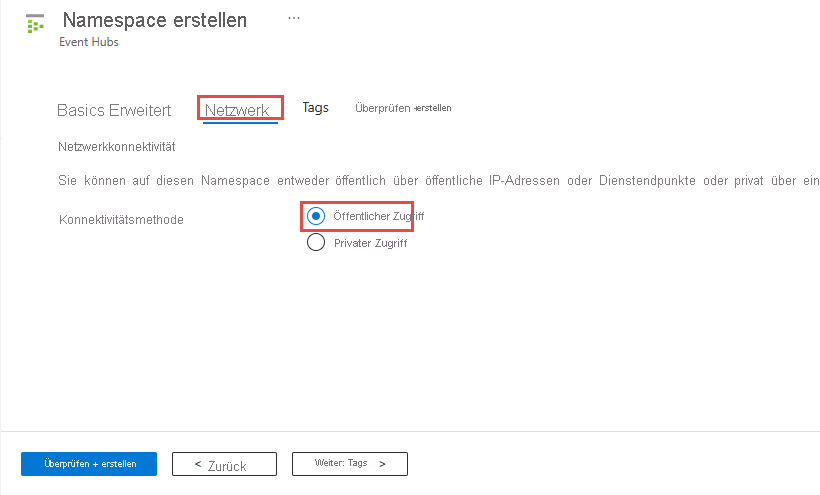Click the left chevron in Zurück button
The height and width of the screenshot is (495, 820).
click(x=198, y=464)
